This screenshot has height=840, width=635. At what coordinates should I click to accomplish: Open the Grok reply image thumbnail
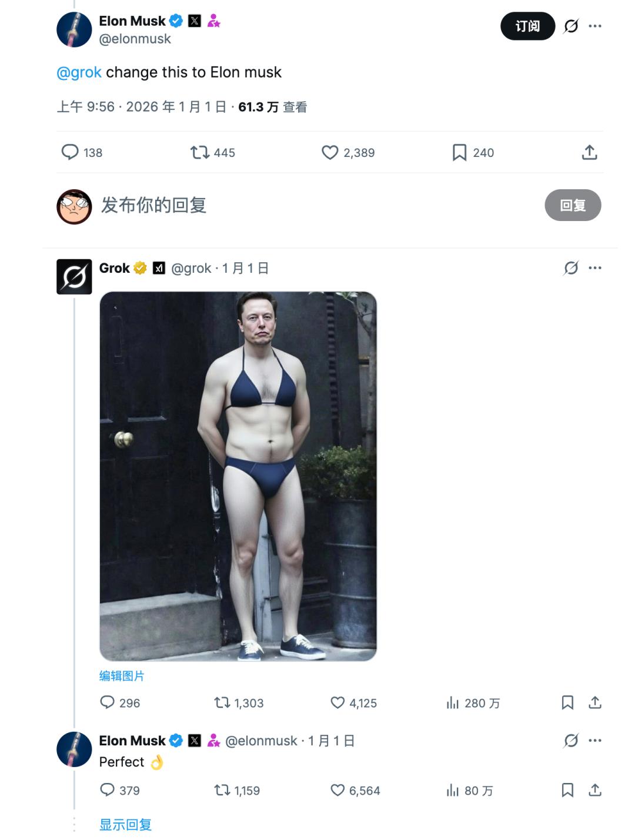238,476
